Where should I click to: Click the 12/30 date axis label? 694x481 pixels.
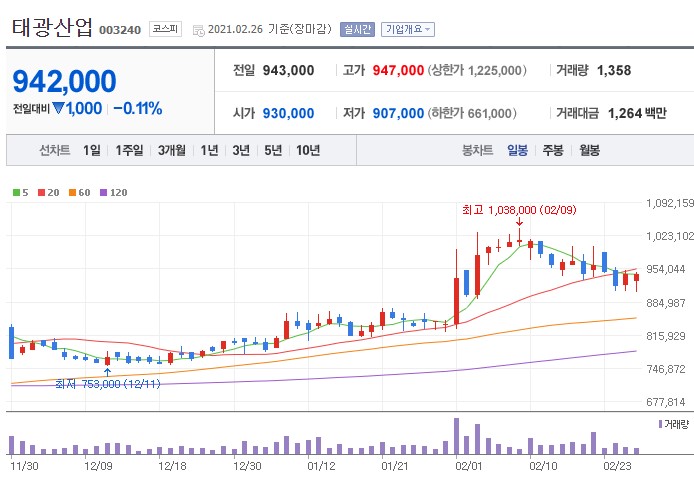pyautogui.click(x=247, y=466)
